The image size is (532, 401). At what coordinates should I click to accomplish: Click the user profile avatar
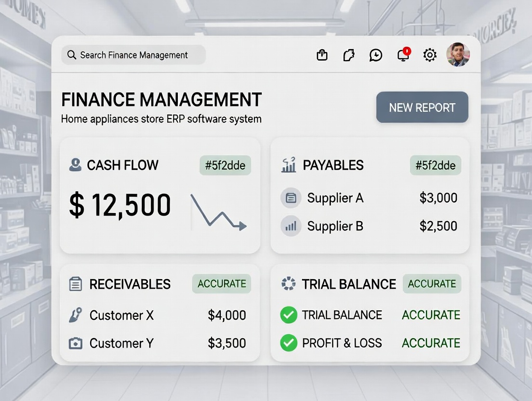457,54
